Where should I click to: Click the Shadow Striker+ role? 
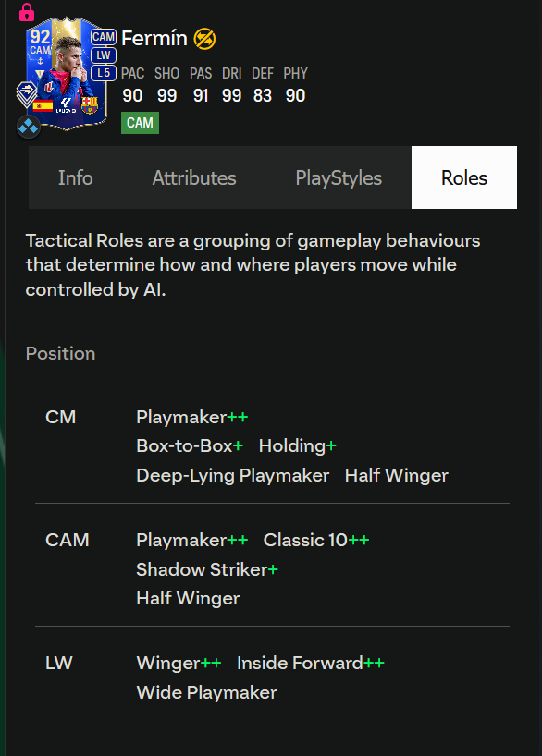pyautogui.click(x=207, y=569)
